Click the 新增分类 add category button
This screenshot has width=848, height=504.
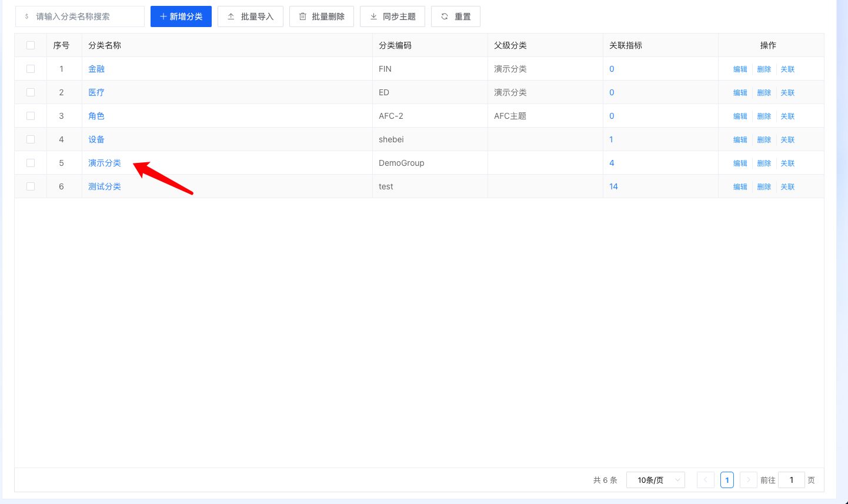click(181, 16)
